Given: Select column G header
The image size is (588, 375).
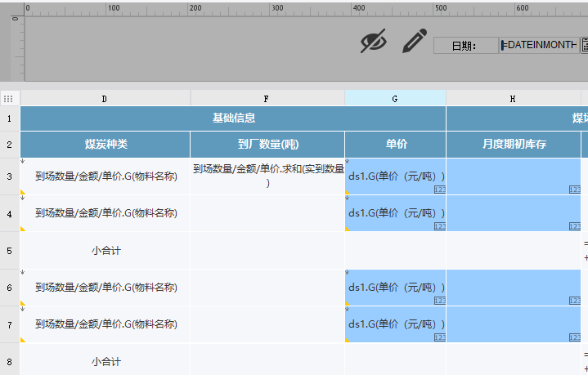Looking at the screenshot, I should tap(395, 99).
